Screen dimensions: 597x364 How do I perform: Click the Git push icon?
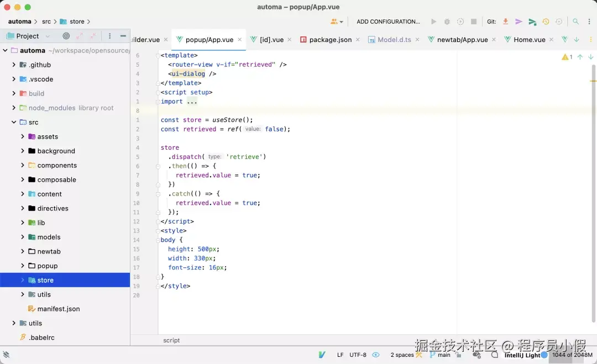click(x=532, y=22)
